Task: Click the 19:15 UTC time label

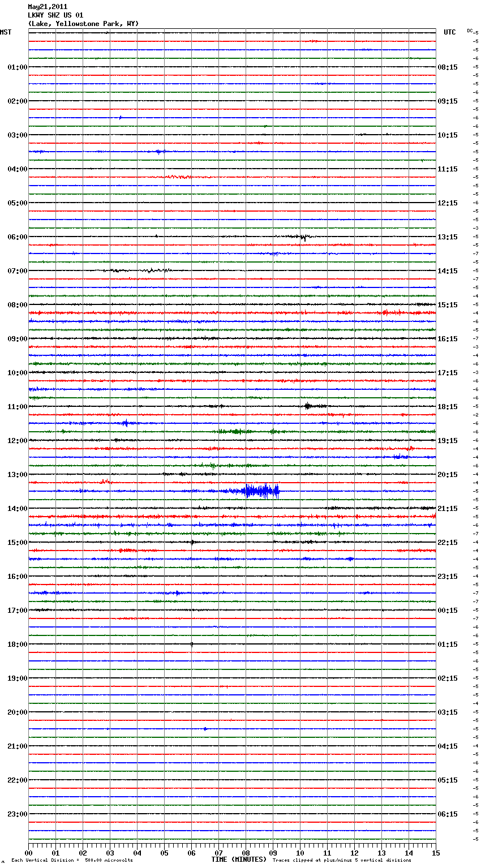Action: tap(448, 441)
